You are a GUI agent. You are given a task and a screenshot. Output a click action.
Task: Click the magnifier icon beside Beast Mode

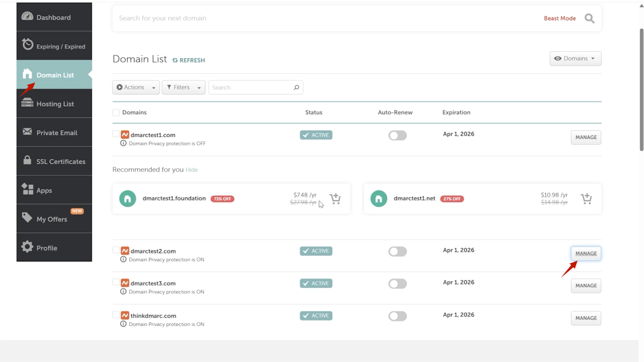pos(589,19)
